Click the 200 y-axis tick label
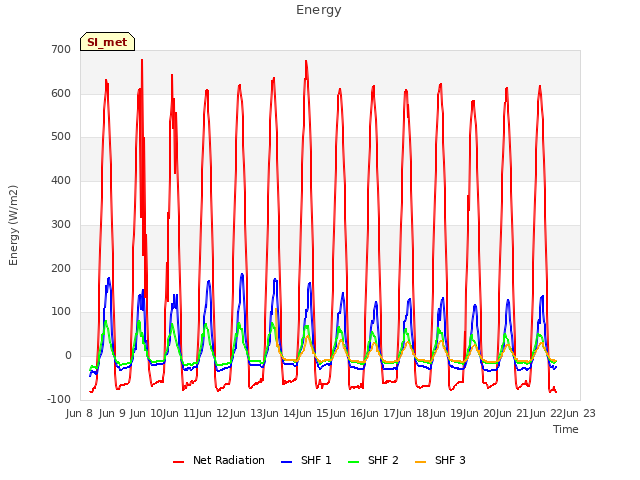The width and height of the screenshot is (640, 480). click(x=61, y=269)
